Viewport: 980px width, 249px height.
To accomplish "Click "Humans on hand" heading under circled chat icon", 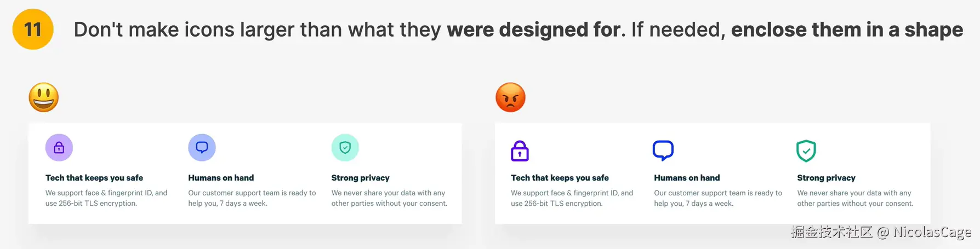I will tap(221, 178).
